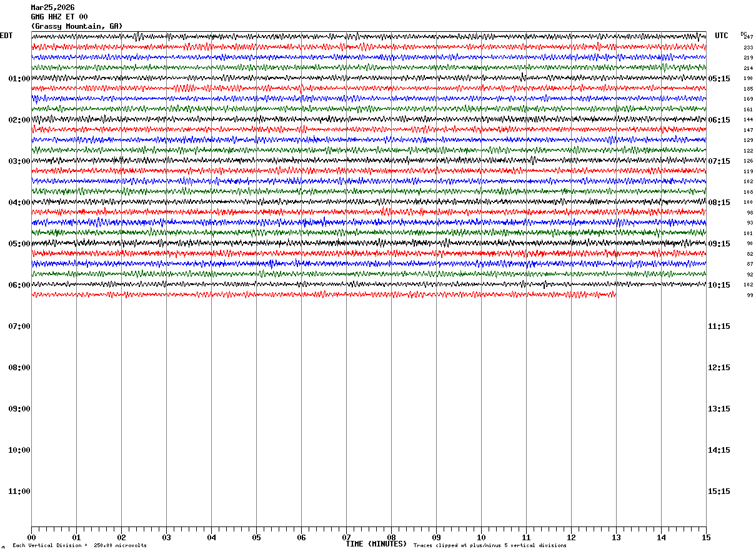Viewport: 756px width, 554px height.
Task: Click the 13:15 UTC time label
Action: pos(720,409)
